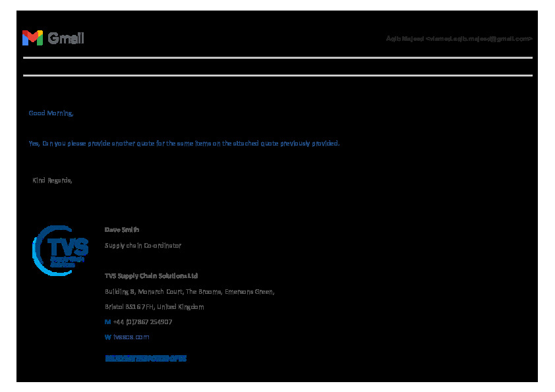Click the phone number +44 (0)7867 254907
The image size is (555, 392).
[142, 322]
